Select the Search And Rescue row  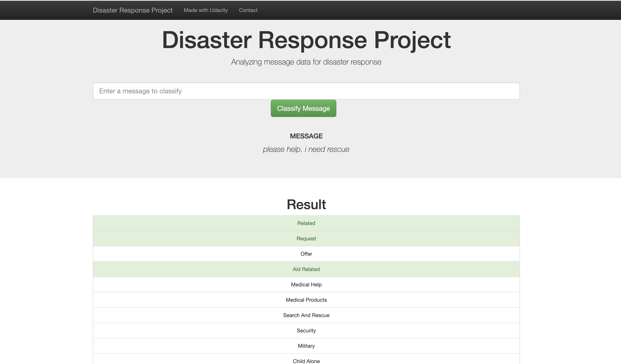tap(306, 315)
